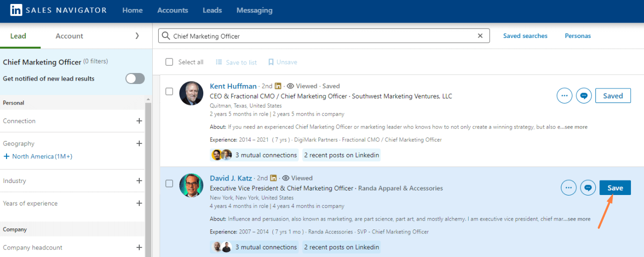Tick the checkbox for David J. Katz
Viewport: 644px width, 257px height.
[x=169, y=183]
